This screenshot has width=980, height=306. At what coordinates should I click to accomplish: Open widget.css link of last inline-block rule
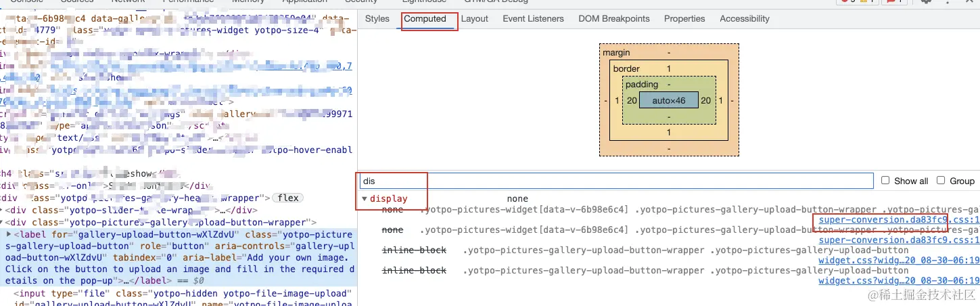[x=899, y=280]
